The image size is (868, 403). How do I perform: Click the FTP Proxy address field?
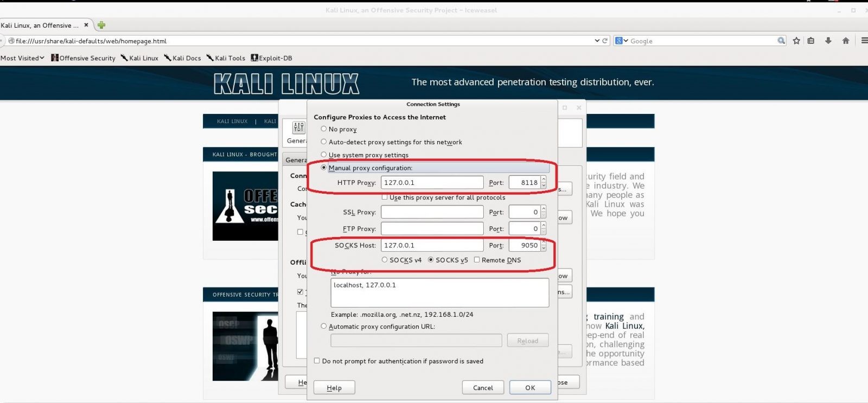(432, 228)
